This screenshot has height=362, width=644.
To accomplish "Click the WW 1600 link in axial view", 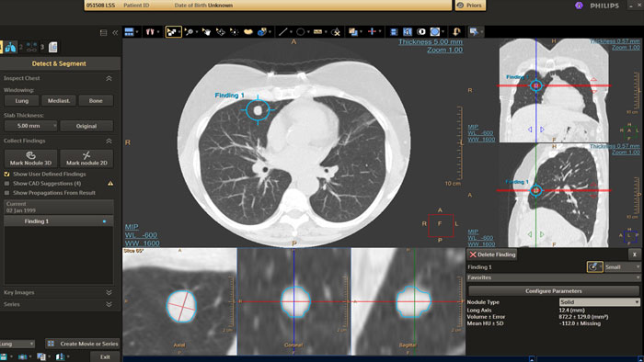I will point(142,243).
